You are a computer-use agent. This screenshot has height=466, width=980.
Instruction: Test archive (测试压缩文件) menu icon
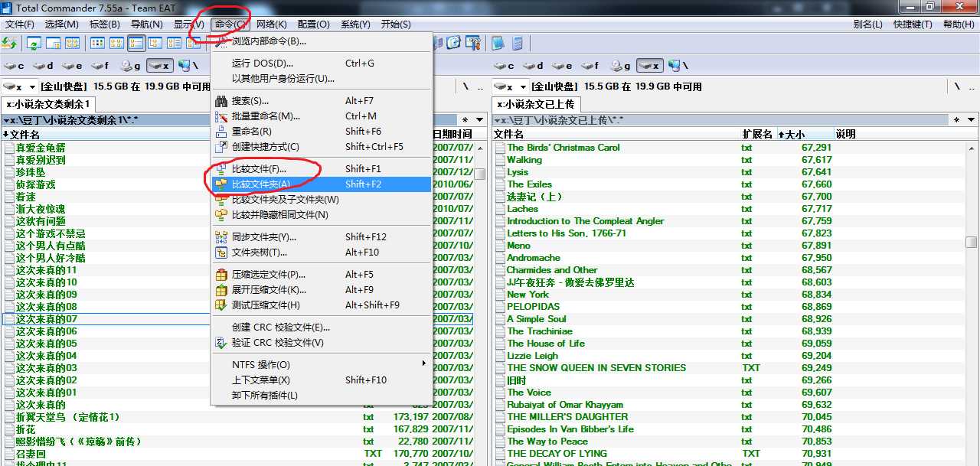(221, 305)
